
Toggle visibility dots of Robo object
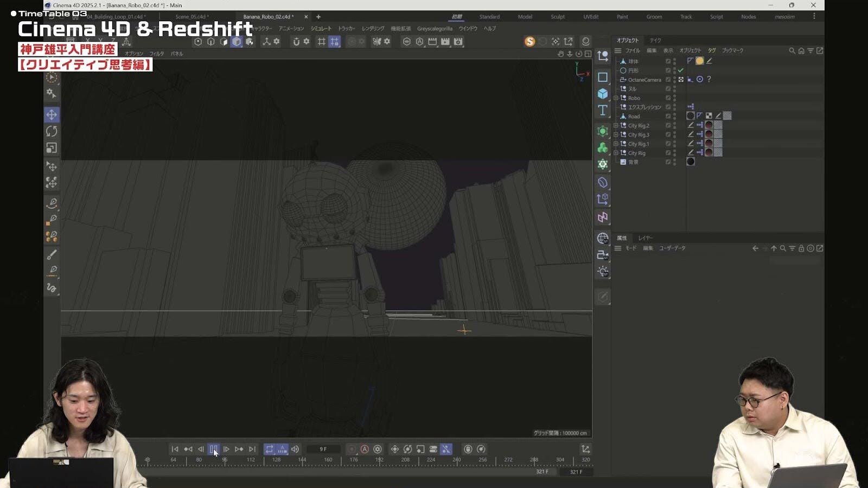[674, 98]
